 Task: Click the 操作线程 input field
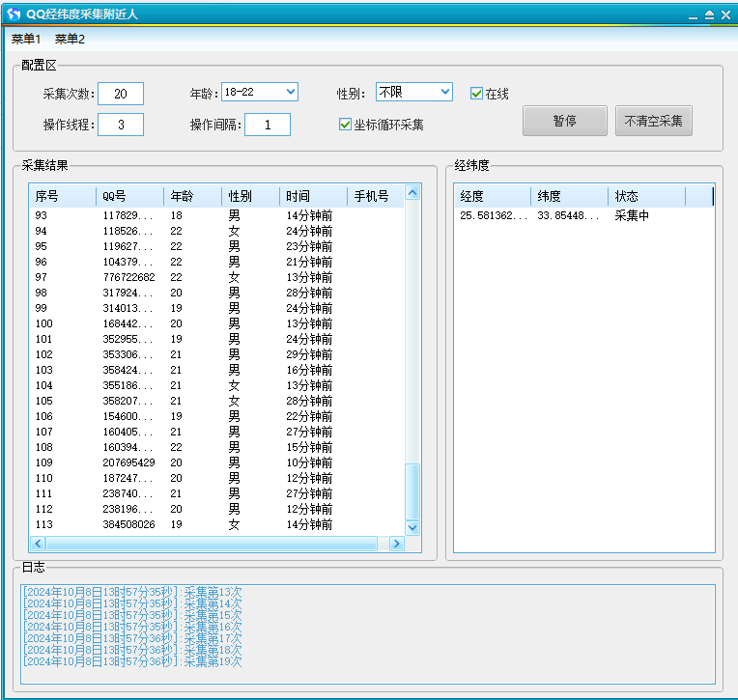121,125
